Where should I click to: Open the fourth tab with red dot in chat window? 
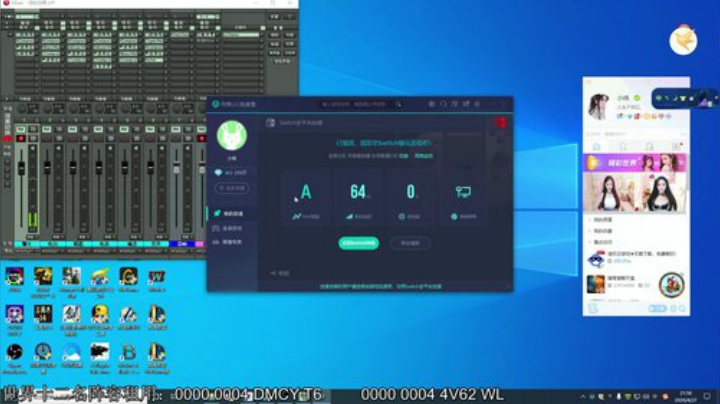point(676,146)
